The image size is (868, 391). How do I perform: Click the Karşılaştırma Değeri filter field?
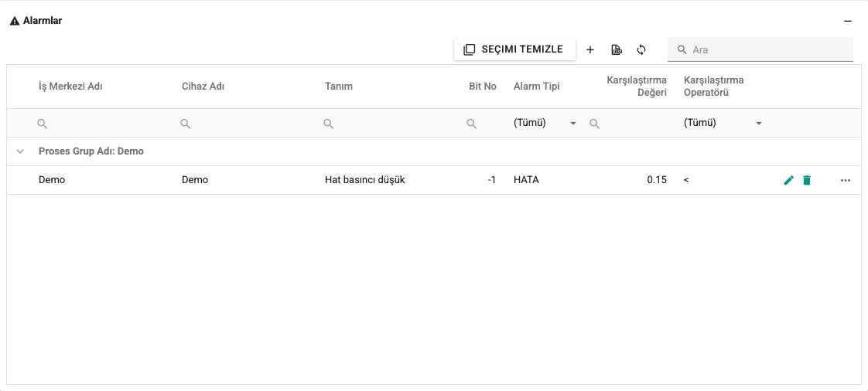pyautogui.click(x=627, y=123)
